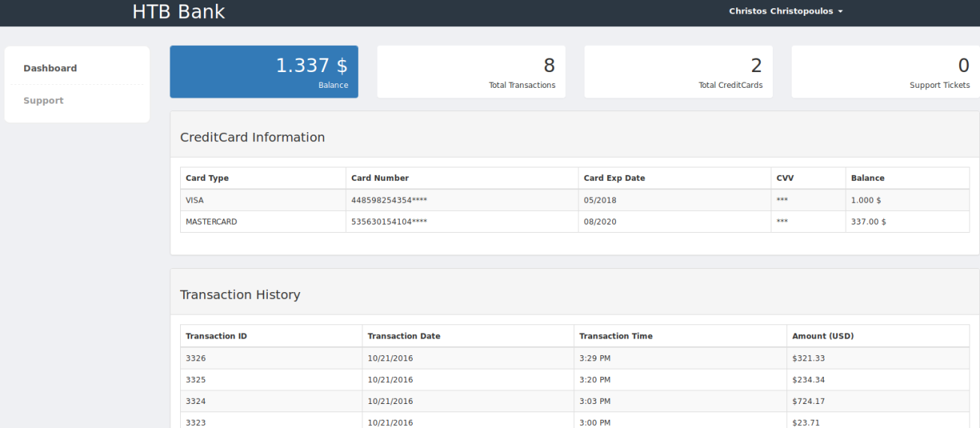This screenshot has width=980, height=428.
Task: Click the blue Balance card
Action: [264, 72]
